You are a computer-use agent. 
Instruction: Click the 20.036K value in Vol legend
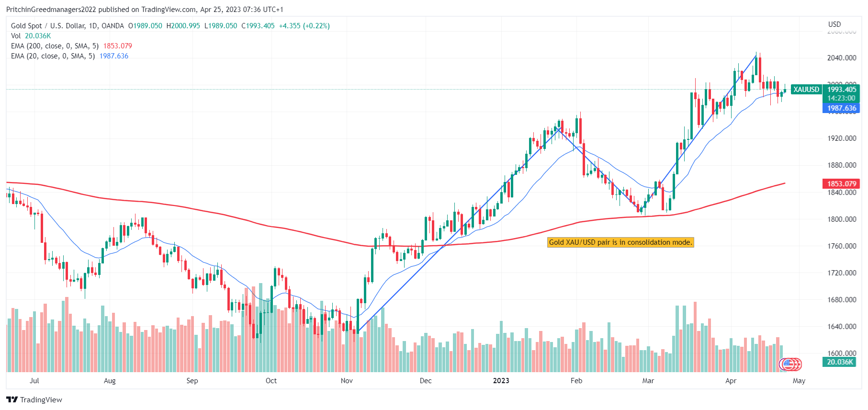[x=38, y=36]
